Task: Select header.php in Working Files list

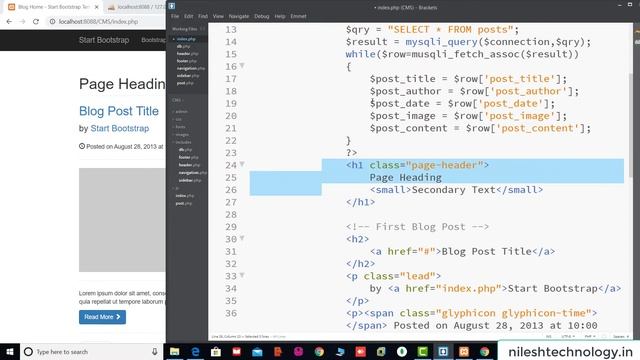Action: pos(187,53)
